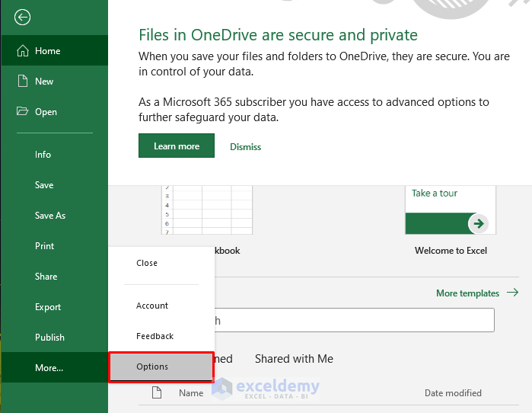
Task: Open the Info page
Action: click(x=43, y=155)
